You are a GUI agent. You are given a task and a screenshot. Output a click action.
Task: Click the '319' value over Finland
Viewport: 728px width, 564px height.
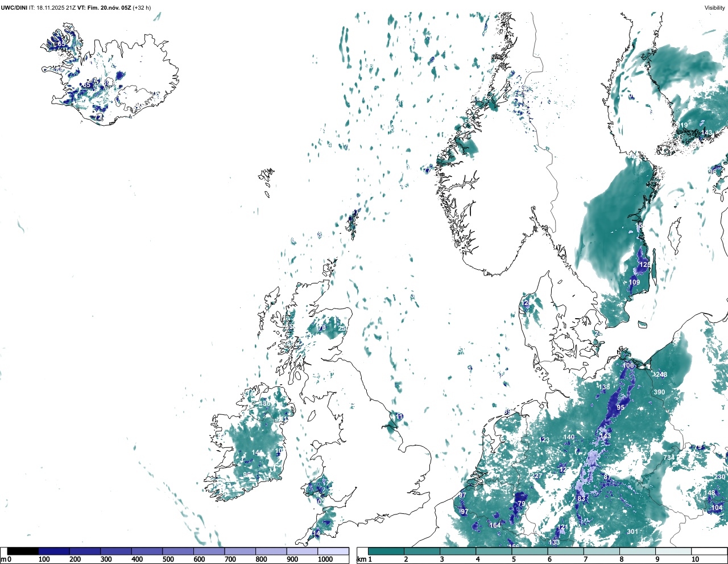682,125
